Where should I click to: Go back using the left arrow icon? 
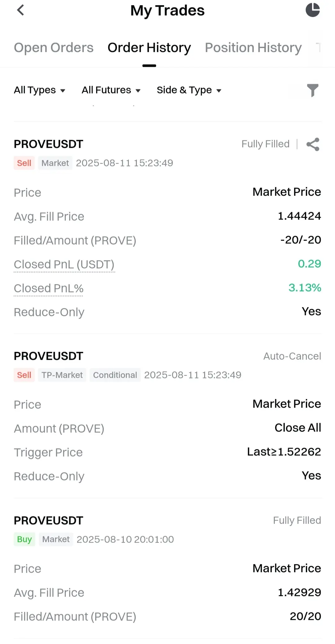point(20,10)
